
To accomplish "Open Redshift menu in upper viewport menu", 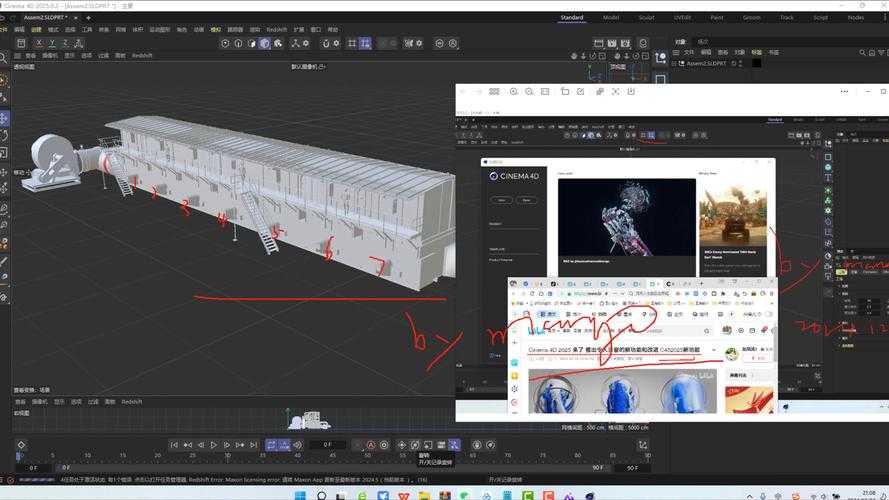I will pos(142,56).
